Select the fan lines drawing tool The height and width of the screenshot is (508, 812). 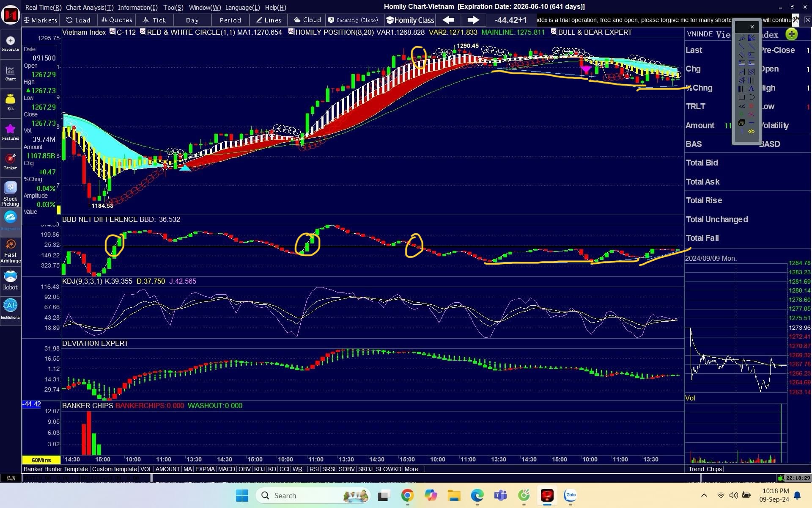pyautogui.click(x=752, y=38)
